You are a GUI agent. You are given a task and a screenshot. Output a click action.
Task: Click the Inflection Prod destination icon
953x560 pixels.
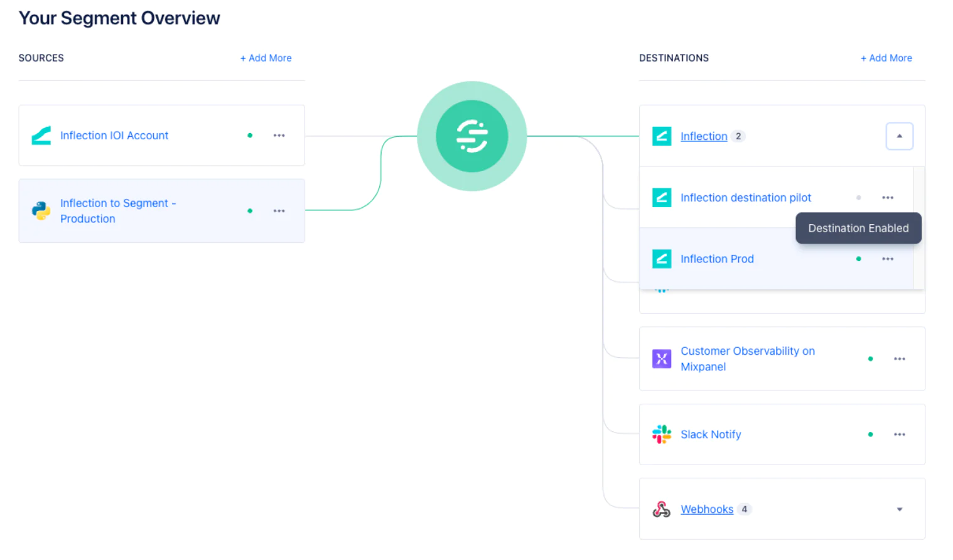[661, 259]
